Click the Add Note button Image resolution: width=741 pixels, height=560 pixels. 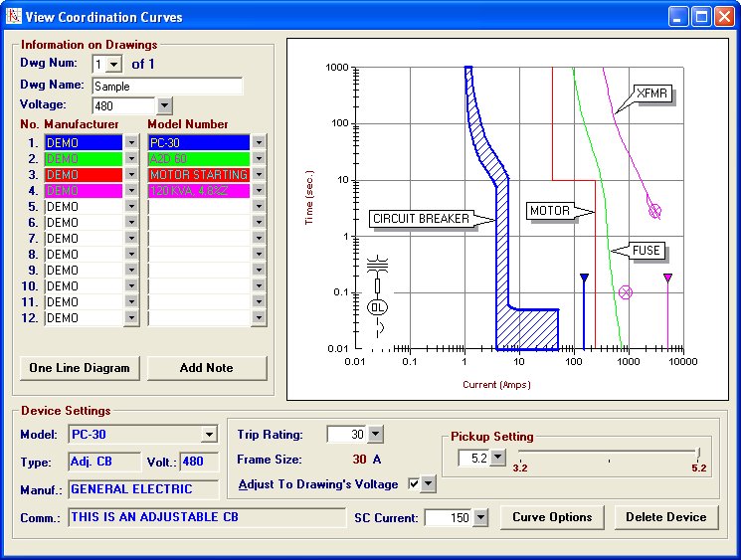coord(207,368)
